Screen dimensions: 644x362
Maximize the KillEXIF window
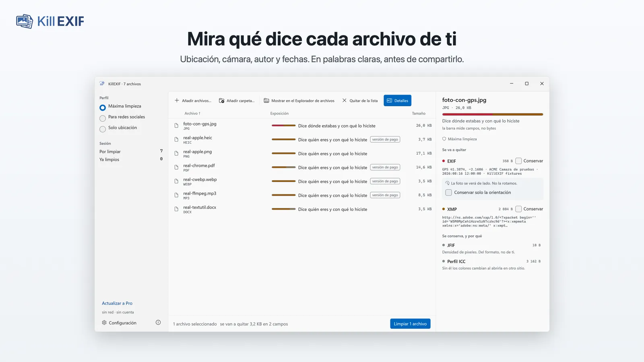[526, 84]
